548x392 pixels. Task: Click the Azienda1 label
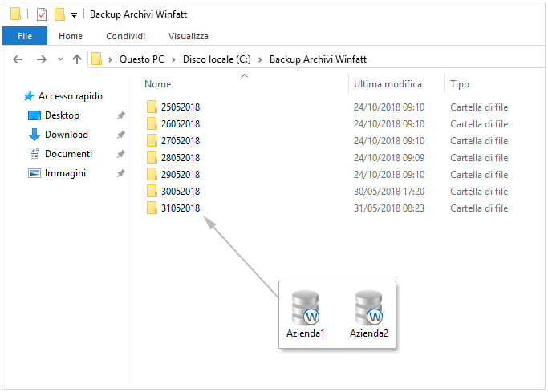(306, 333)
